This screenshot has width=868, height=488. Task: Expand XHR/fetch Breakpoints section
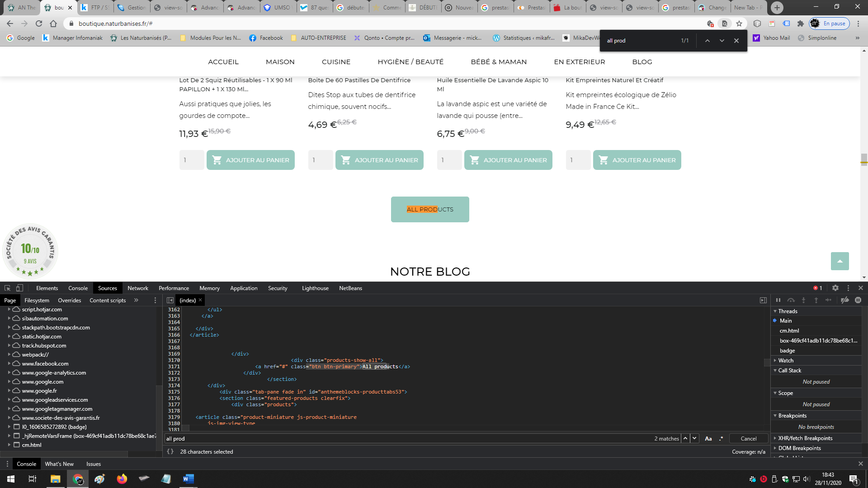point(805,438)
